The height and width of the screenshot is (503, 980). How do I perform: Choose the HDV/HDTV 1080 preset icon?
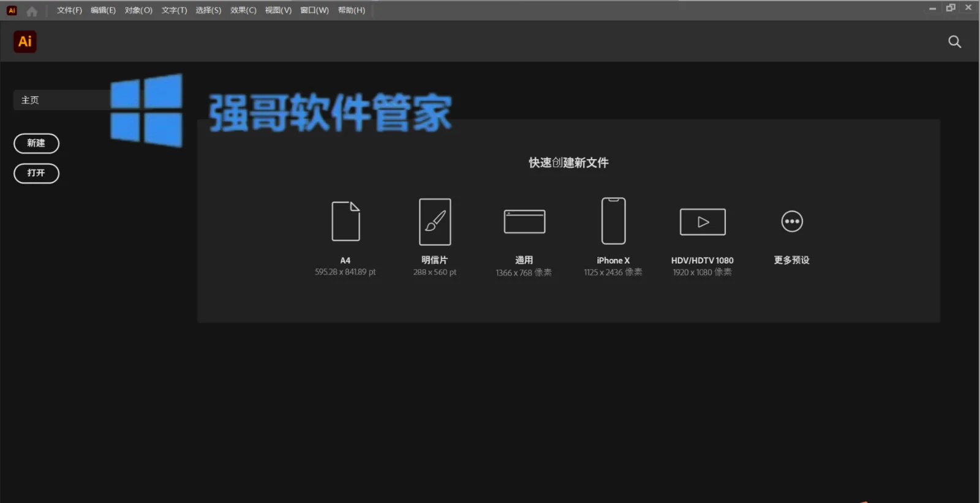703,222
